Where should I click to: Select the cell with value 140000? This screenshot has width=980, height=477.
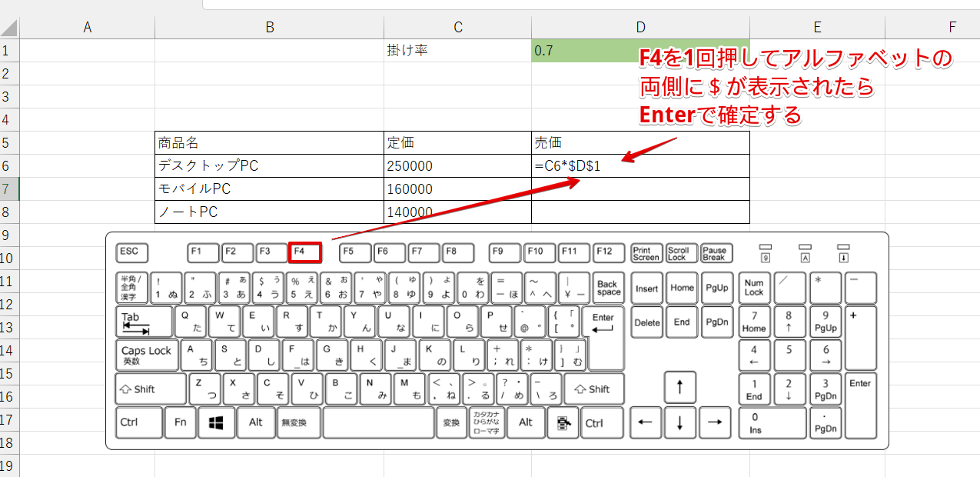(457, 212)
